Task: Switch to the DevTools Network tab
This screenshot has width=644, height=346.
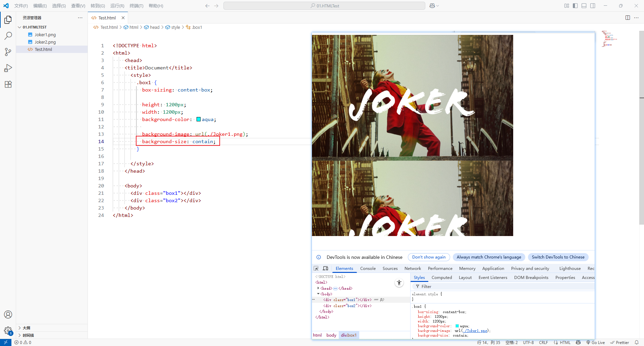Action: tap(413, 268)
